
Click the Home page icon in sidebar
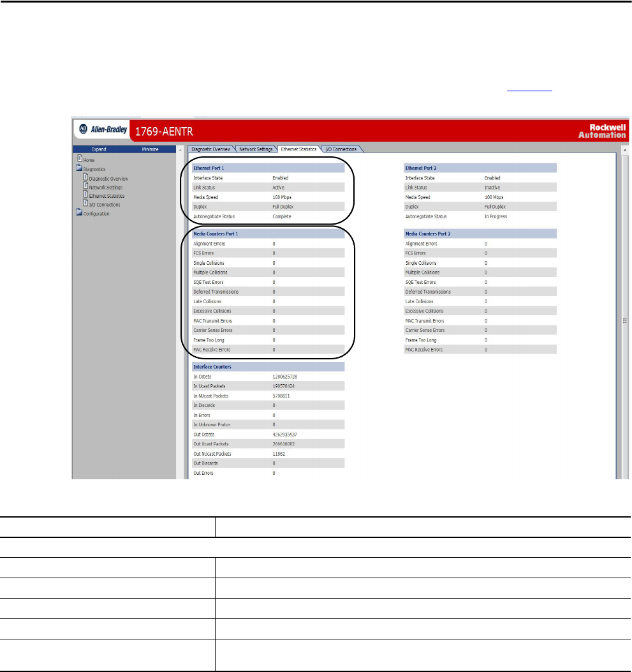coord(80,158)
